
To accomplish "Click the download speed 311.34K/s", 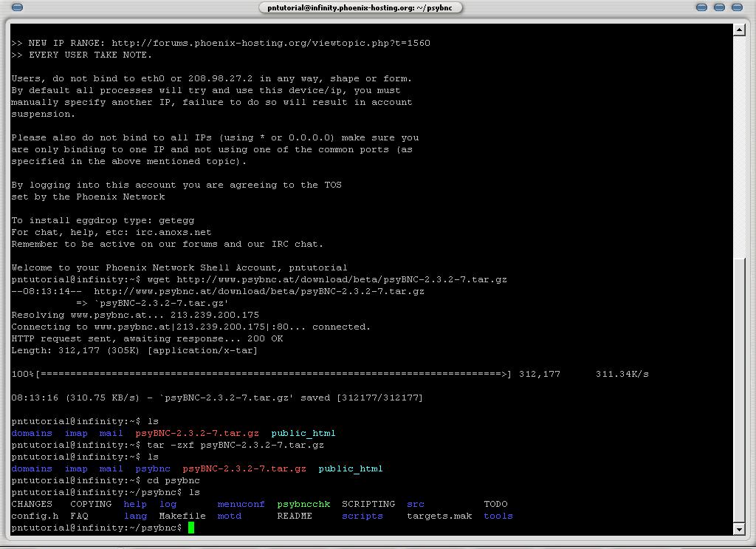I will [622, 374].
